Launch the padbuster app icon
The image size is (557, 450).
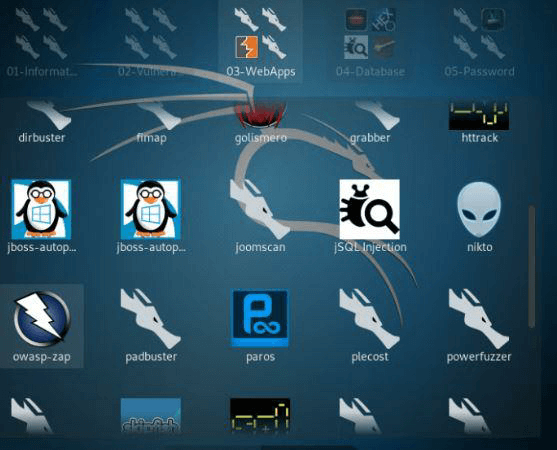click(151, 319)
